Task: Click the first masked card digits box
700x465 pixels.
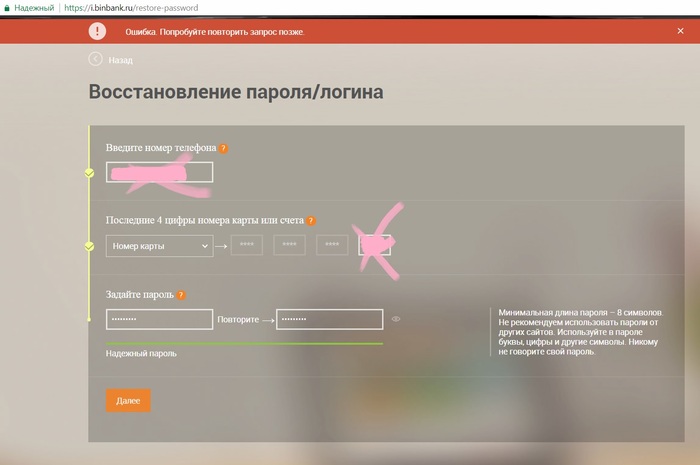Action: click(x=245, y=245)
